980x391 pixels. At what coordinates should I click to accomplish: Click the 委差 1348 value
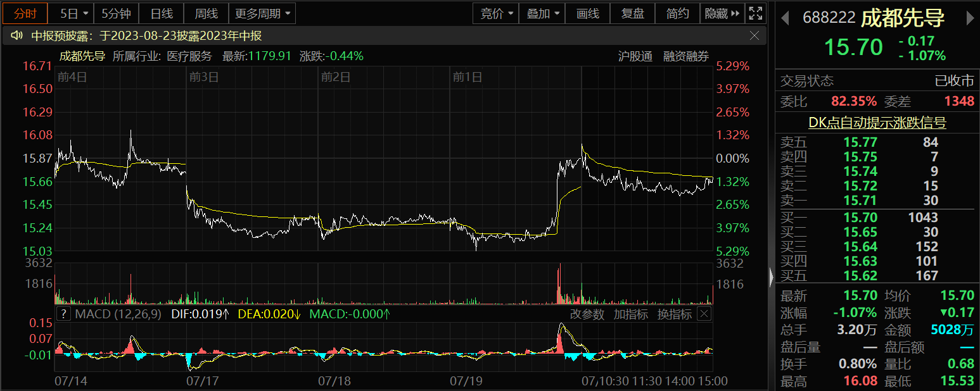[959, 101]
